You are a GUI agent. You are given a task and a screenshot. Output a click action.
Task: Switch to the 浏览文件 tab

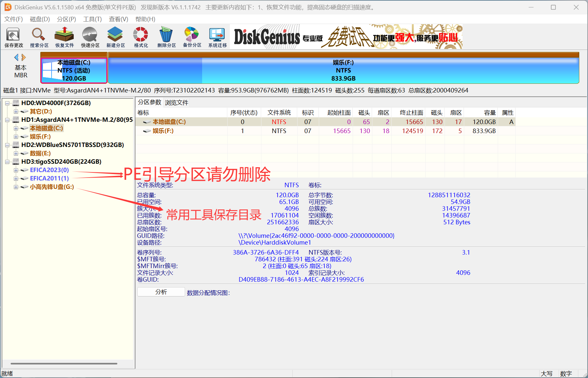pyautogui.click(x=177, y=103)
